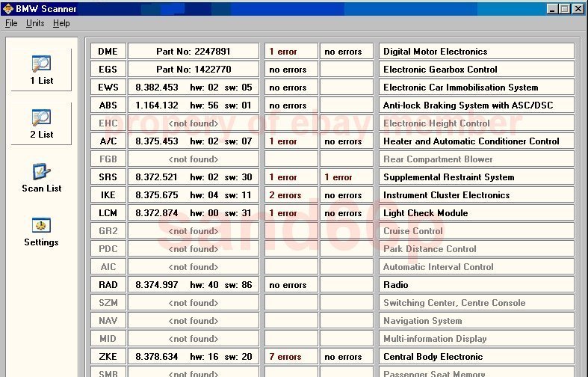Minimize the BMW Scanner window

point(551,9)
